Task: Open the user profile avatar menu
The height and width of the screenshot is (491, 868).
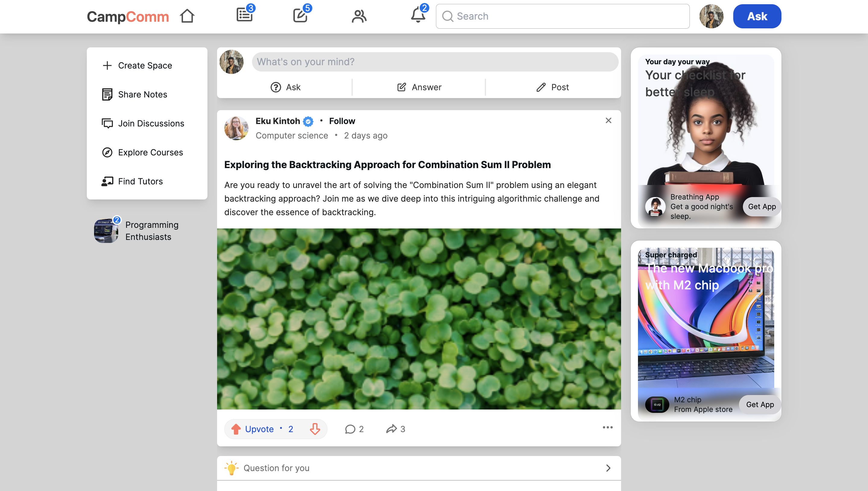Action: [711, 16]
